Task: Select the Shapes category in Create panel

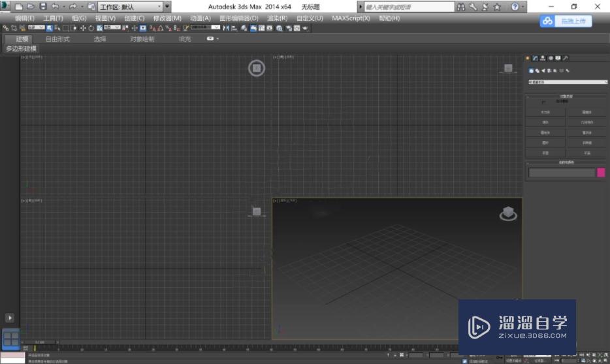Action: (x=538, y=70)
